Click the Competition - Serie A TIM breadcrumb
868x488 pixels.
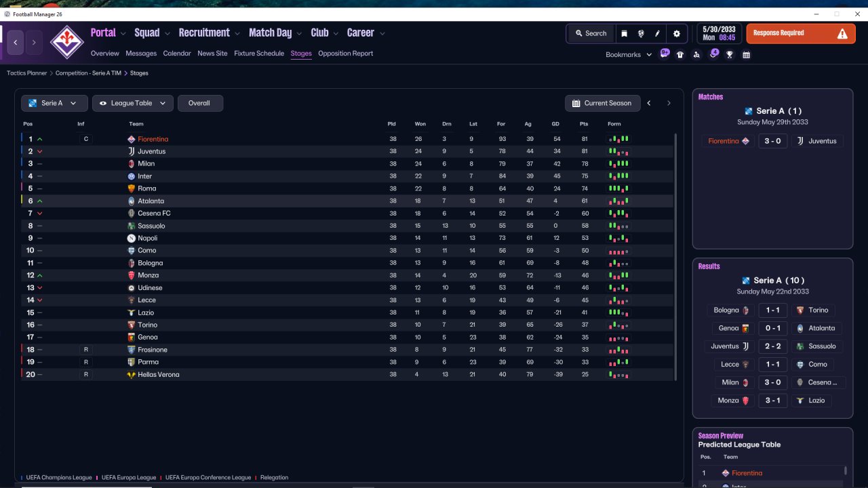pyautogui.click(x=88, y=73)
